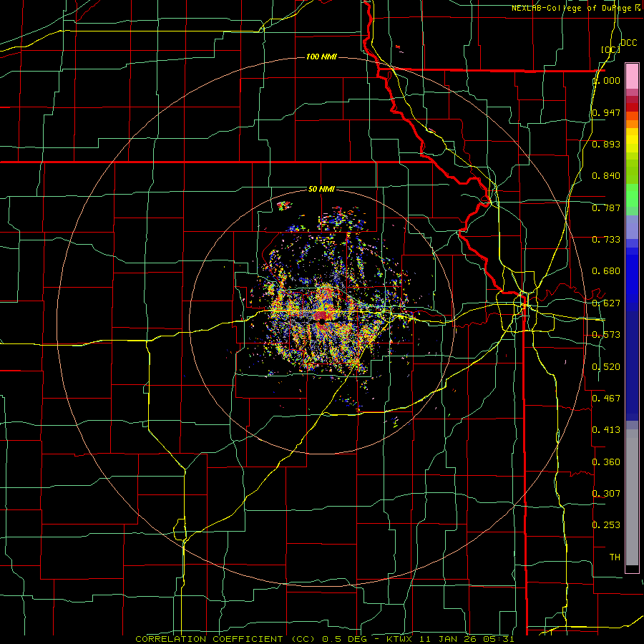644x644 pixels.
Task: Click the [CC] legend heading
Action: pyautogui.click(x=610, y=49)
